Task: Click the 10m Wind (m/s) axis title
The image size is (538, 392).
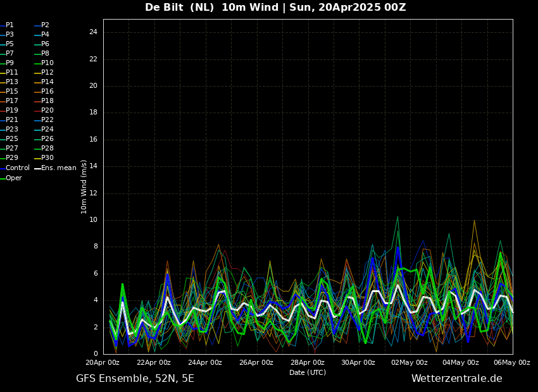Action: click(84, 187)
